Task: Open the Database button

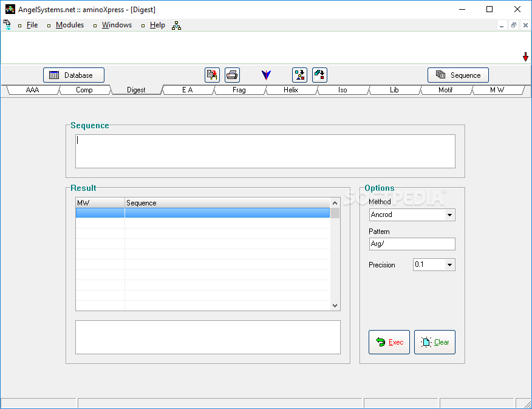Action: [x=73, y=75]
